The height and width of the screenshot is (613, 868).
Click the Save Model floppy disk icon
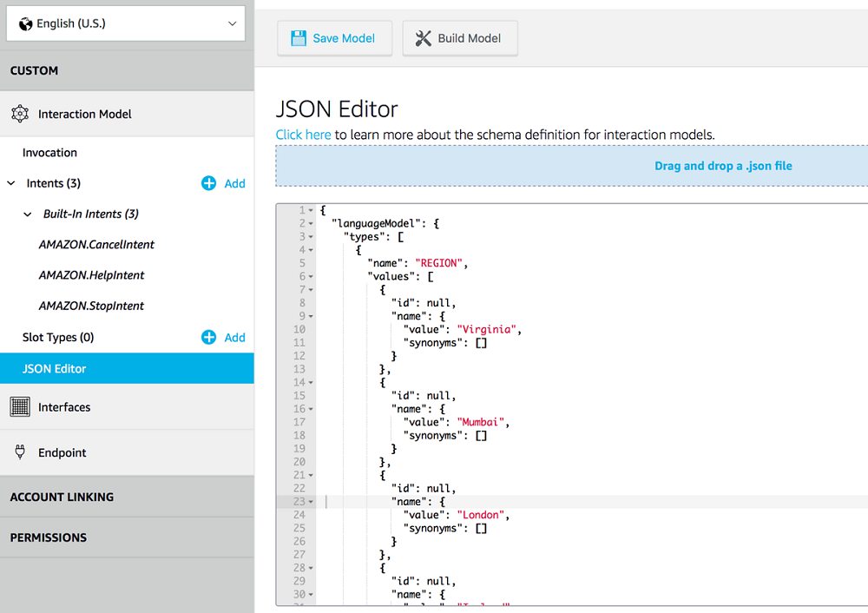coord(299,37)
